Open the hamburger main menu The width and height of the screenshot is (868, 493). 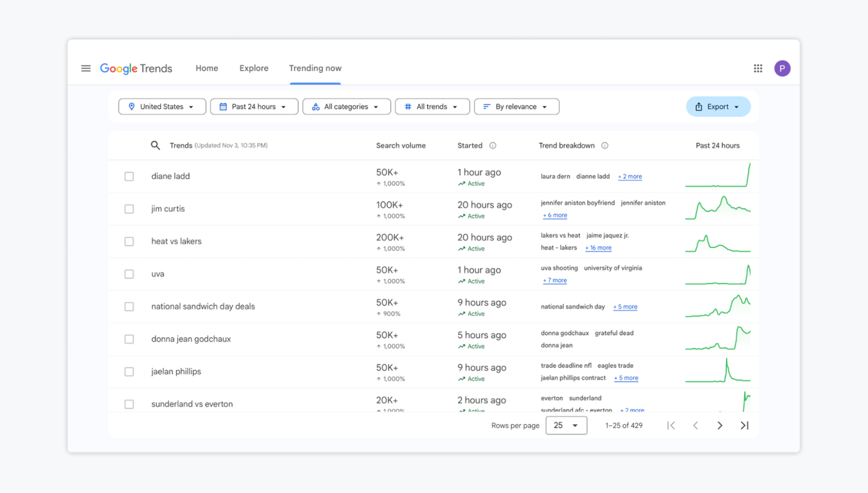point(86,68)
